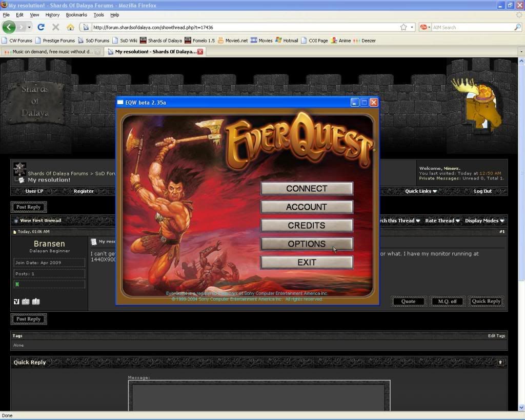The image size is (525, 420).
Task: Click the V icon below Bransen's profile
Action: click(x=16, y=302)
